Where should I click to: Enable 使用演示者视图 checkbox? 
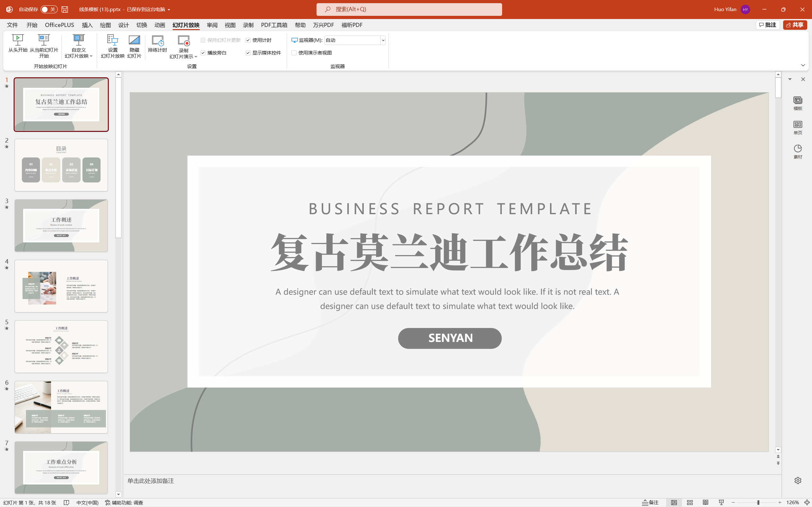294,53
